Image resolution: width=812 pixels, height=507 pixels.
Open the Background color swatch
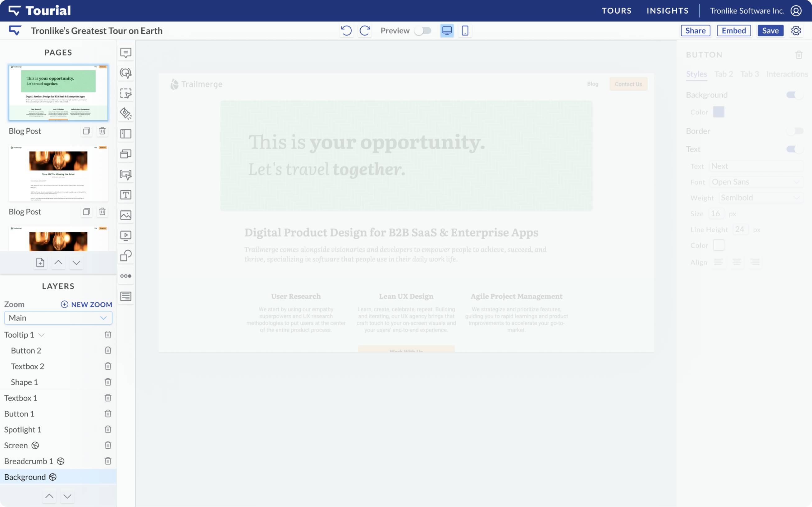click(718, 112)
